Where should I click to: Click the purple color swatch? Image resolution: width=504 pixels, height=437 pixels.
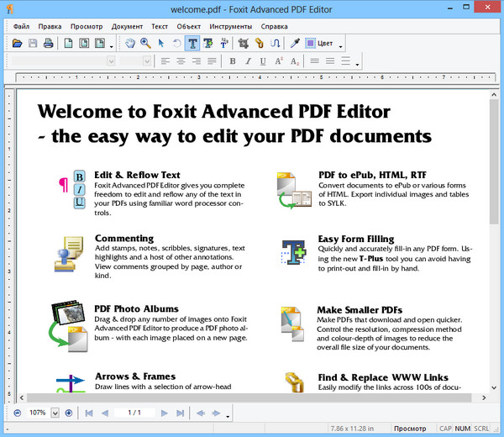(311, 43)
